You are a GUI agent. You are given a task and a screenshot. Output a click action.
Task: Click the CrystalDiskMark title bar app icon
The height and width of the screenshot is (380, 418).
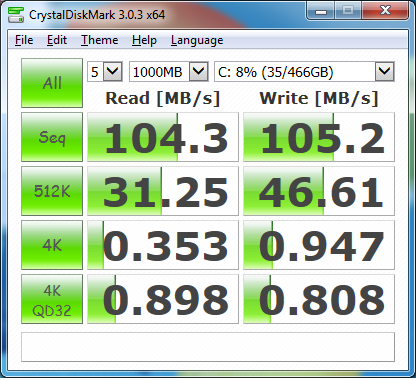pyautogui.click(x=16, y=15)
